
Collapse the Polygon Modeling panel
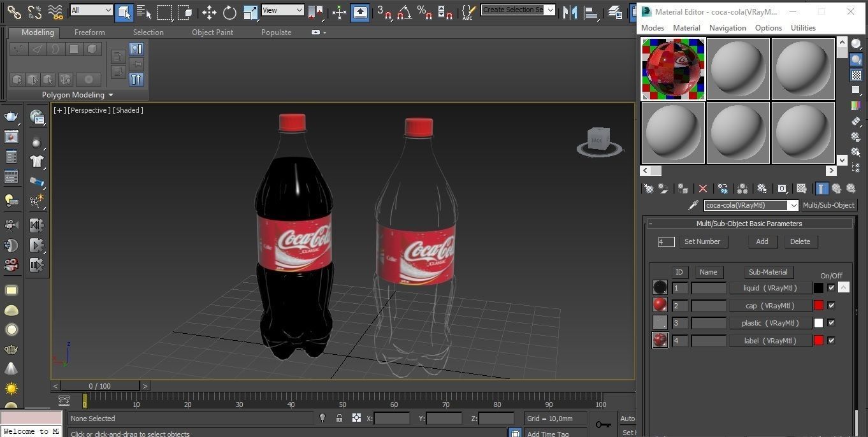click(x=110, y=94)
